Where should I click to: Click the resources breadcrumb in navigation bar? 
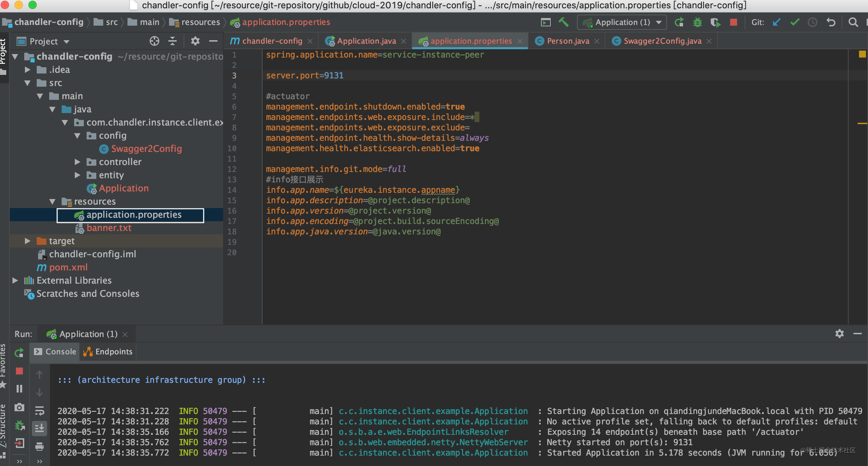200,22
